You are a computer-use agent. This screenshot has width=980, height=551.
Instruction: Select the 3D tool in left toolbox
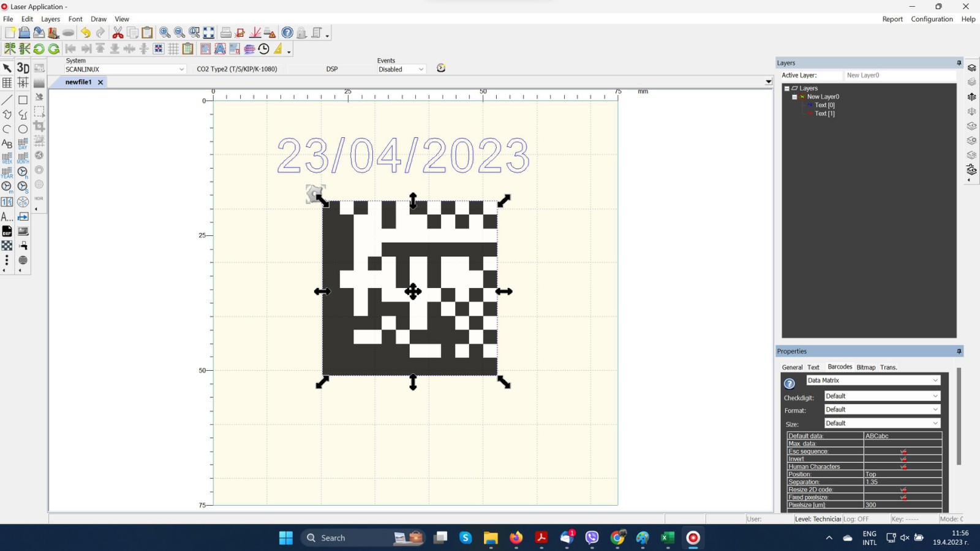23,68
